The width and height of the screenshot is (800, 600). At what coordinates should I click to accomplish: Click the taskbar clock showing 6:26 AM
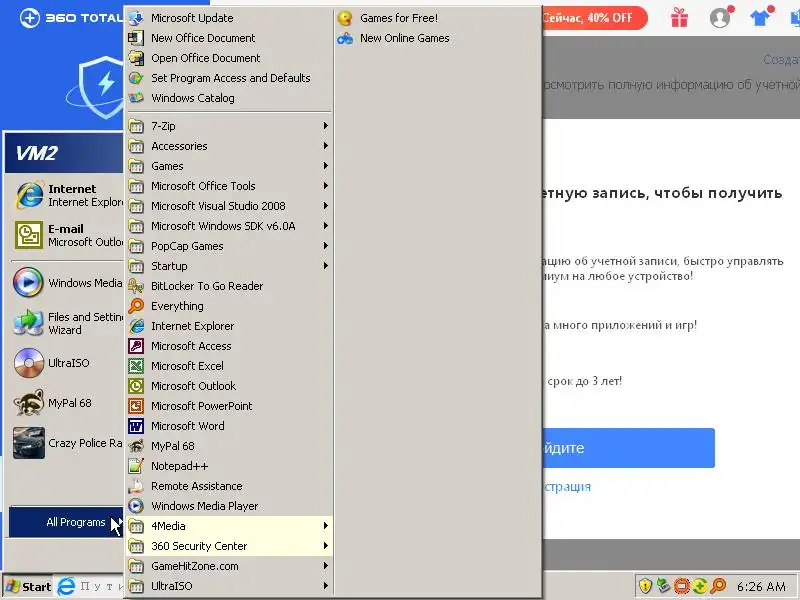761,586
